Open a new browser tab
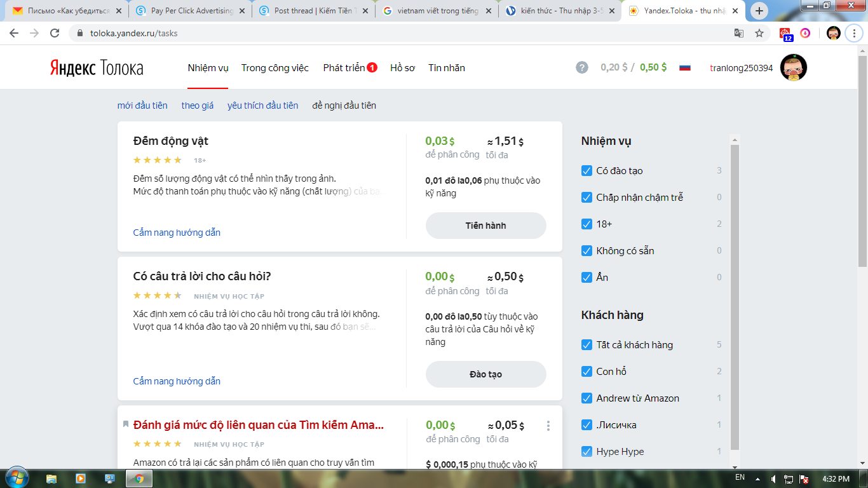The image size is (868, 488). 759,11
